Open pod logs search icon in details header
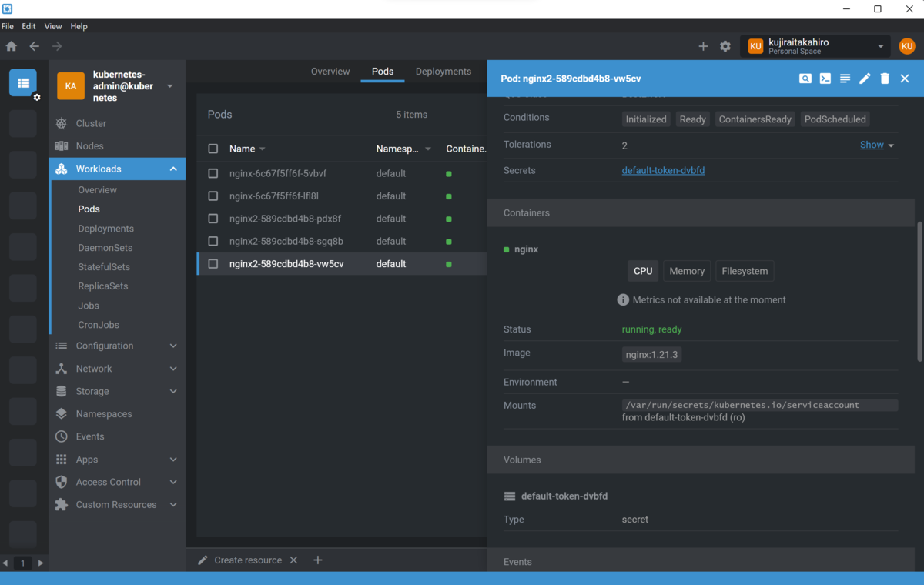924x585 pixels. point(805,79)
